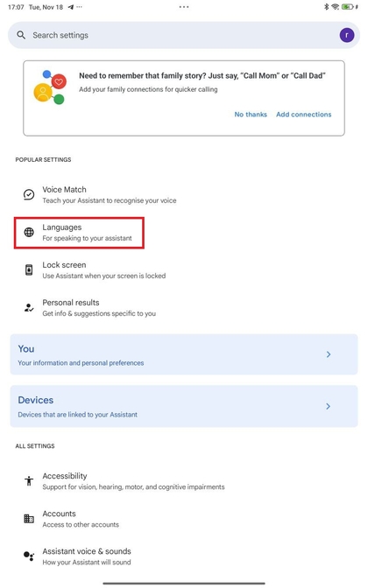The width and height of the screenshot is (368, 588).
Task: Tap the Accounts building icon
Action: [x=29, y=519]
